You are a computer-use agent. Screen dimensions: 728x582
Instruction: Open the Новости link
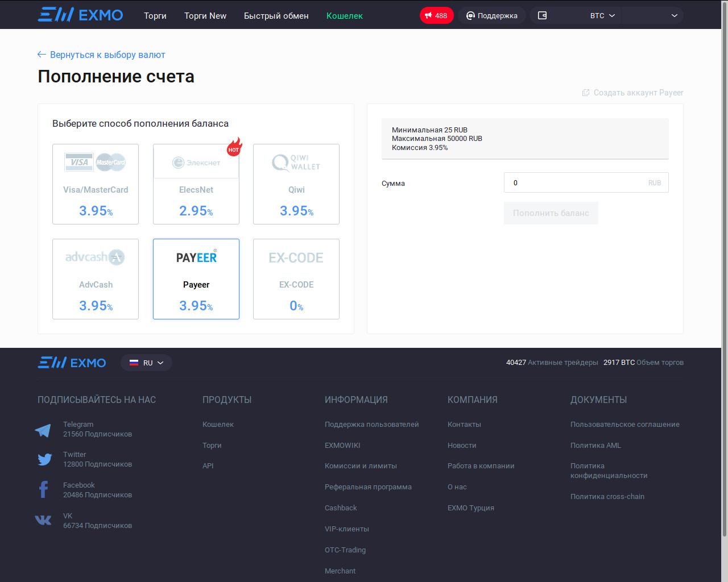pos(462,446)
